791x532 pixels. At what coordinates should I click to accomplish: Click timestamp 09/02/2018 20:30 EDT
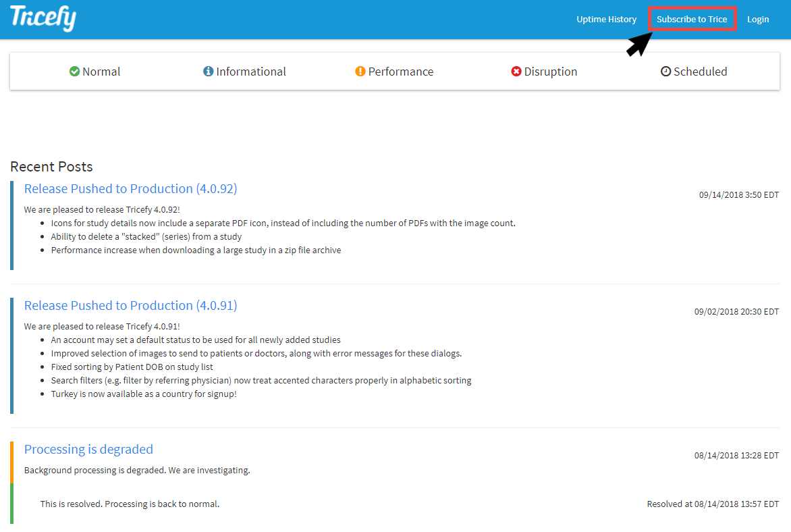coord(736,312)
